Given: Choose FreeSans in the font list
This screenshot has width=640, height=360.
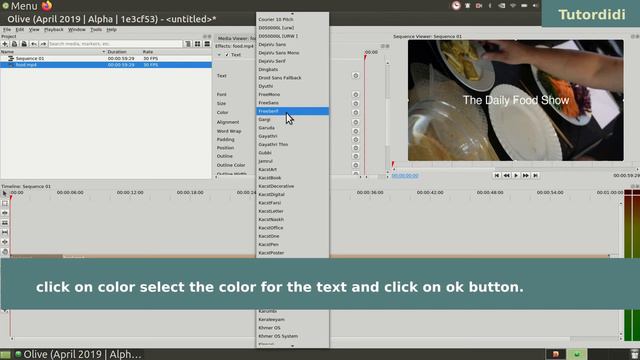Looking at the screenshot, I should click(x=292, y=103).
